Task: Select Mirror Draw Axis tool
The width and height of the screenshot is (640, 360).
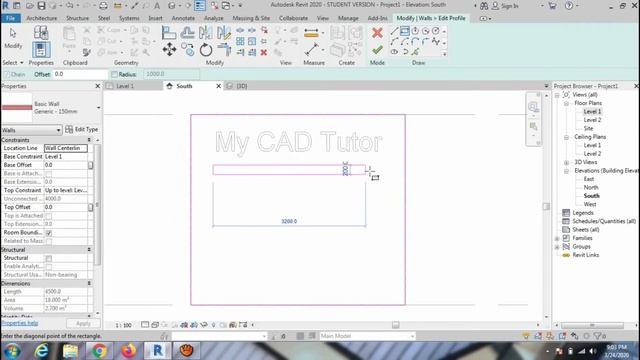Action: 224,33
